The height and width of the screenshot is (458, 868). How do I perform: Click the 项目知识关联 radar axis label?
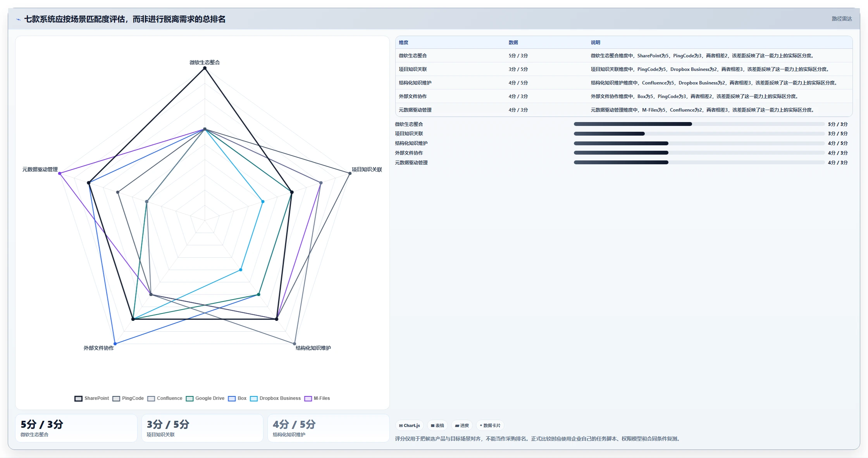[x=367, y=170]
